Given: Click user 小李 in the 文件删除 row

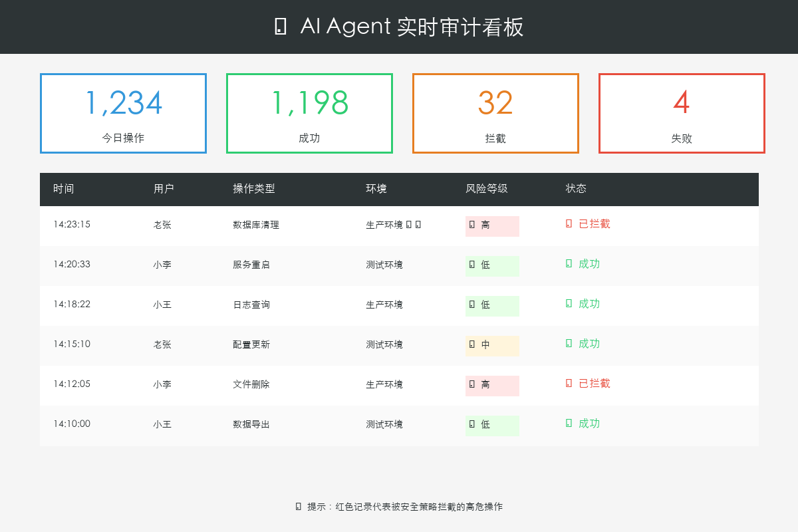Looking at the screenshot, I should (162, 384).
